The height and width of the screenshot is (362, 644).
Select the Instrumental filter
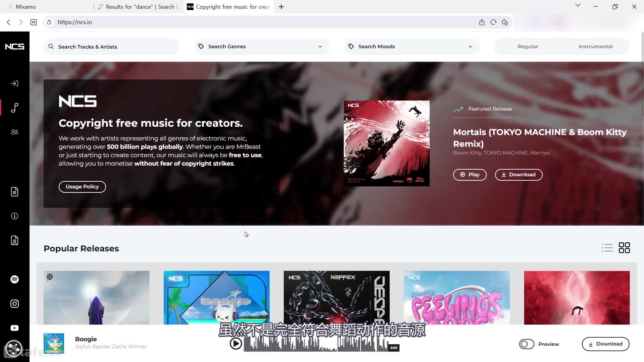point(595,47)
